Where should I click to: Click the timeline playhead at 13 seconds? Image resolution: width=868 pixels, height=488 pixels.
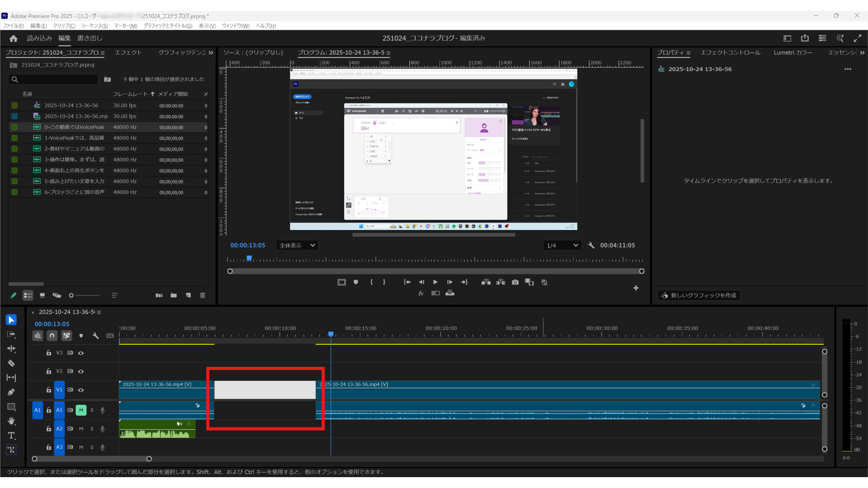[x=331, y=334]
